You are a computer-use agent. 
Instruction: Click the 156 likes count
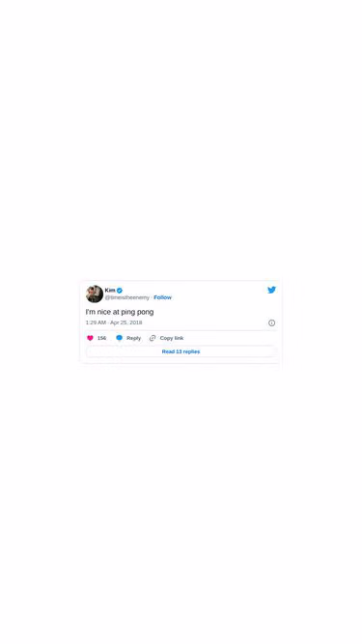point(101,338)
